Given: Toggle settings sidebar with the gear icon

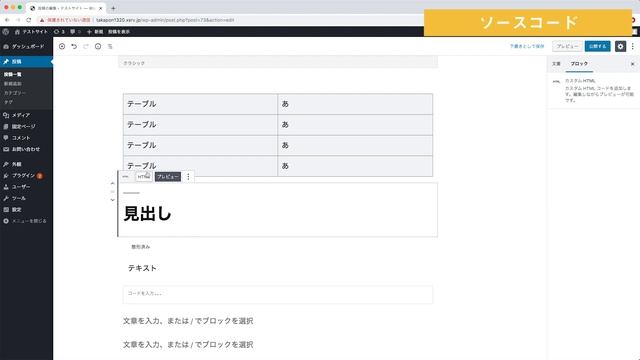Looking at the screenshot, I should coord(620,46).
